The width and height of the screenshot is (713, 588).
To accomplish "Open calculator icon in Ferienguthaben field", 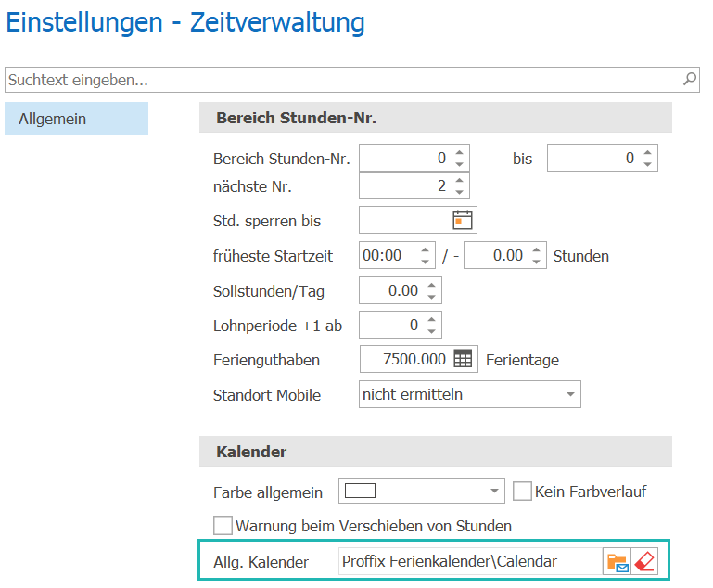I will click(x=463, y=359).
